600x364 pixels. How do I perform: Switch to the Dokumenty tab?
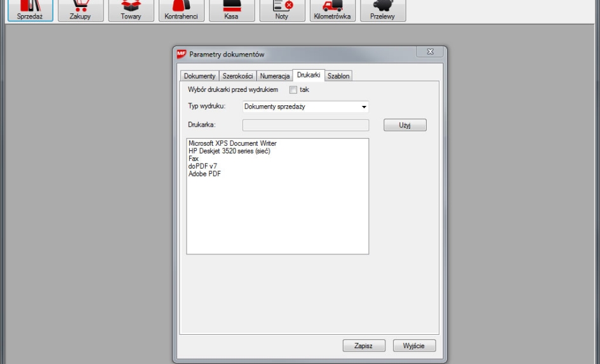pyautogui.click(x=199, y=76)
